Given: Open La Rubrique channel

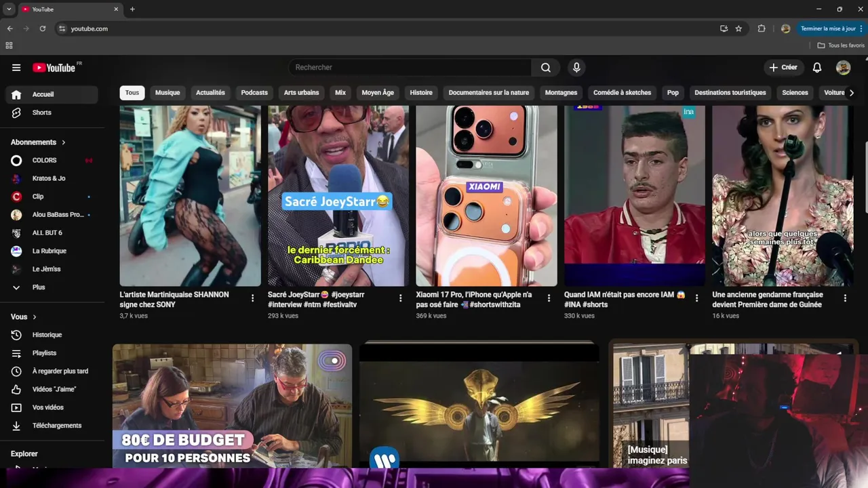Looking at the screenshot, I should point(52,251).
